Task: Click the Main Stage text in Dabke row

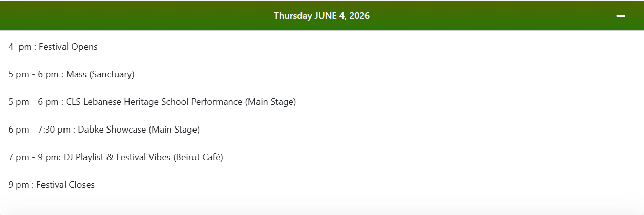Action: click(x=174, y=130)
